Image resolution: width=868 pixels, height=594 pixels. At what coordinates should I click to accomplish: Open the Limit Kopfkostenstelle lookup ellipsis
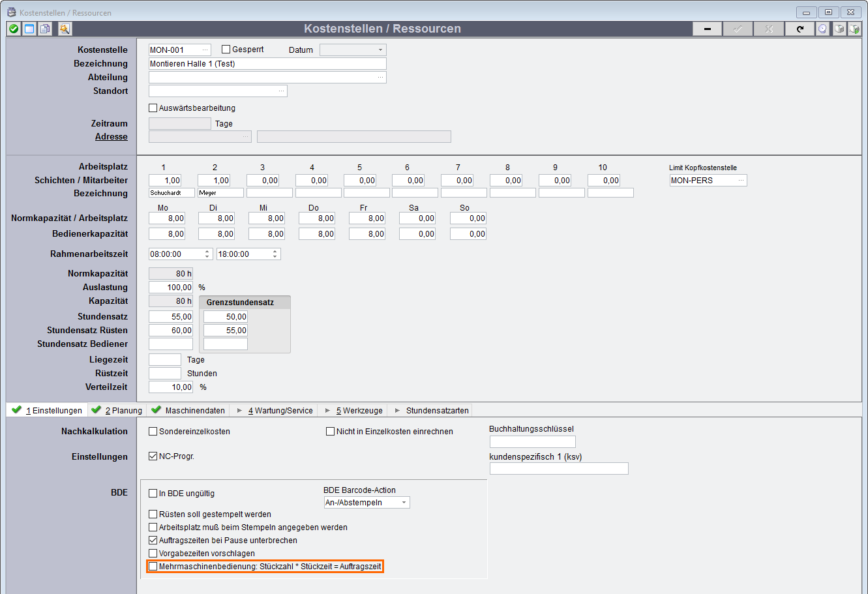click(x=741, y=180)
